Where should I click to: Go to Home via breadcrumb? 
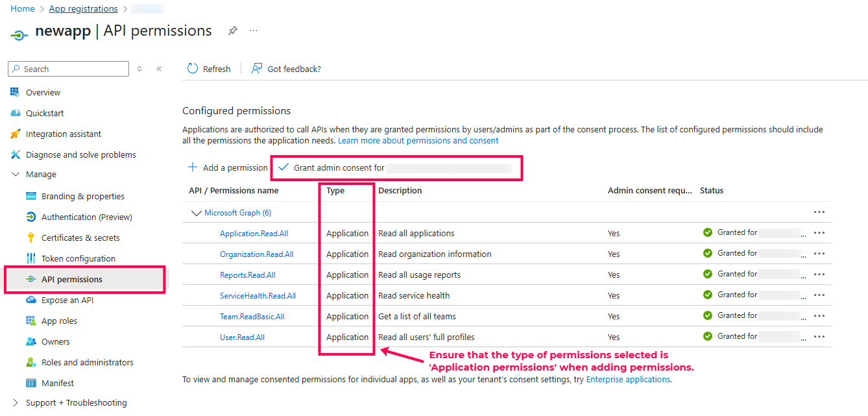(23, 8)
